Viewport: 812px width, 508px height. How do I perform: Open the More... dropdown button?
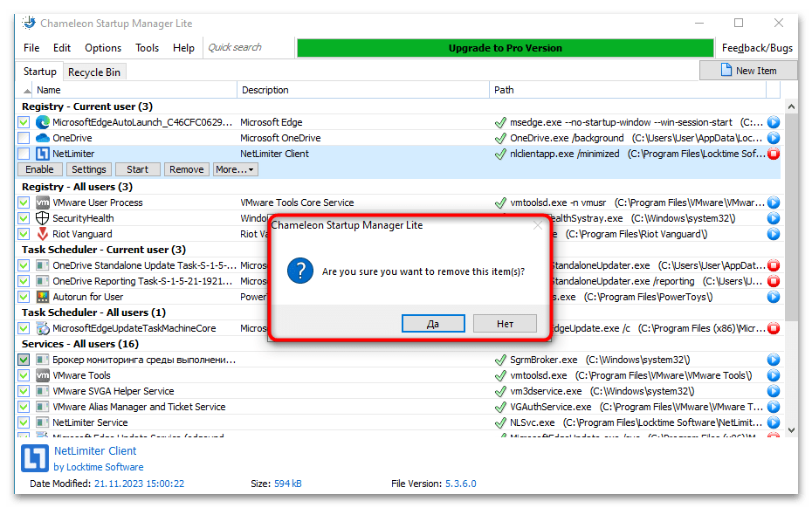point(236,169)
